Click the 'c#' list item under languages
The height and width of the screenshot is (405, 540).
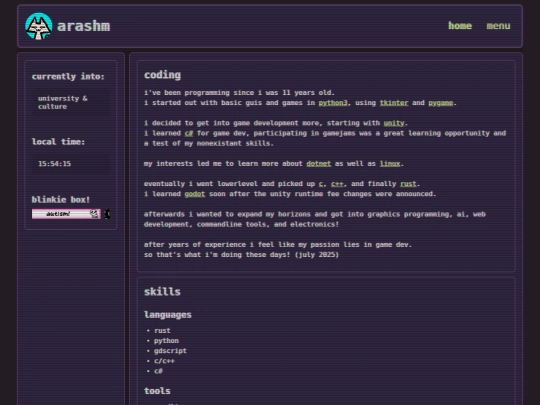[158, 371]
